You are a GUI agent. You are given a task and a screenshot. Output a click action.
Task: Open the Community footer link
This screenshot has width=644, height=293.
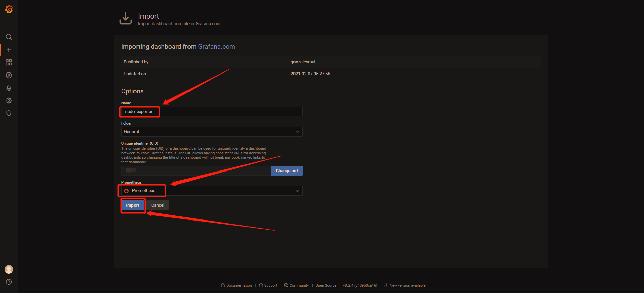297,286
